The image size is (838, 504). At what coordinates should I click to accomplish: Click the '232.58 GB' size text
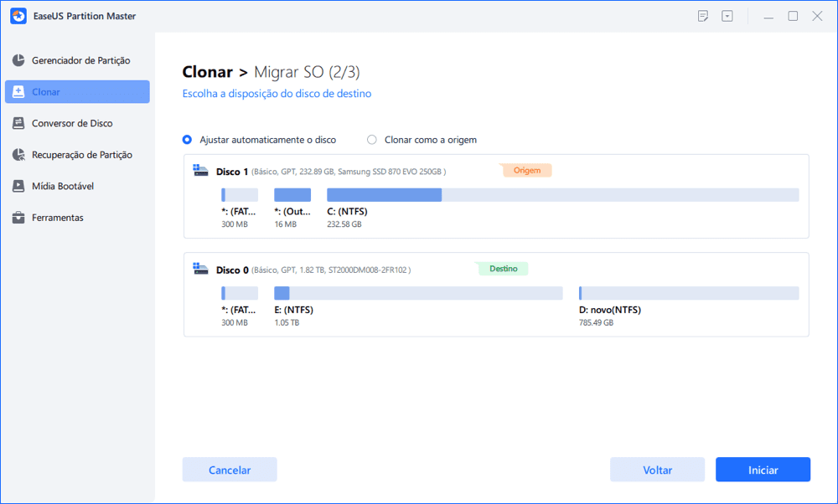(344, 224)
